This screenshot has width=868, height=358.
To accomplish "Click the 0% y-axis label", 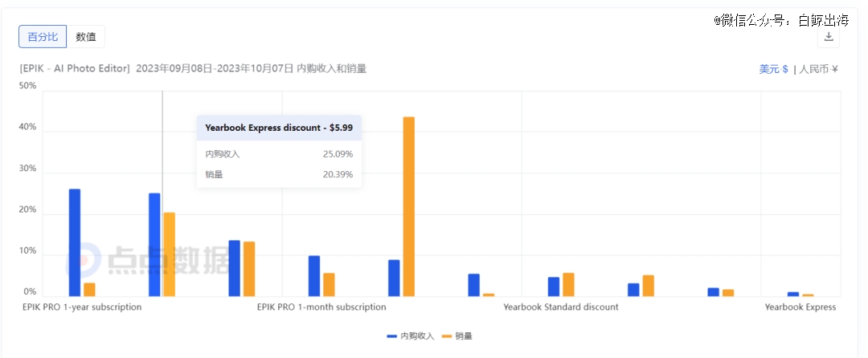I will pyautogui.click(x=30, y=291).
